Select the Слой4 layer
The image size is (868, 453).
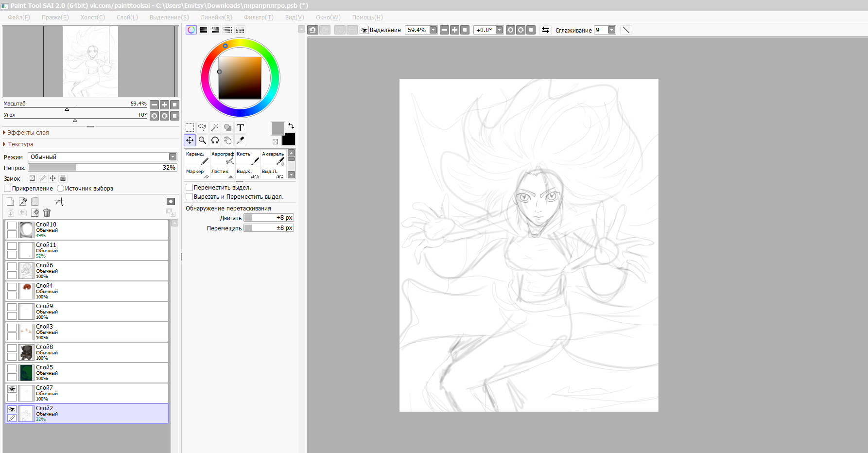[97, 291]
